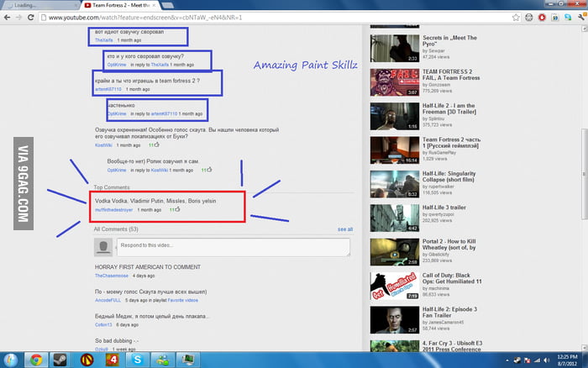
Task: Close the Team Fortress 2 tab
Action: click(x=154, y=5)
